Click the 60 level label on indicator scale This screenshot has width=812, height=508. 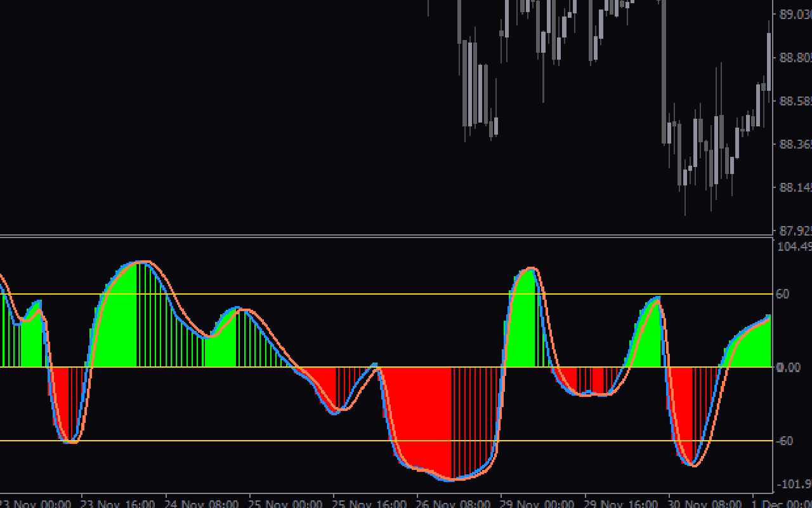click(x=782, y=294)
